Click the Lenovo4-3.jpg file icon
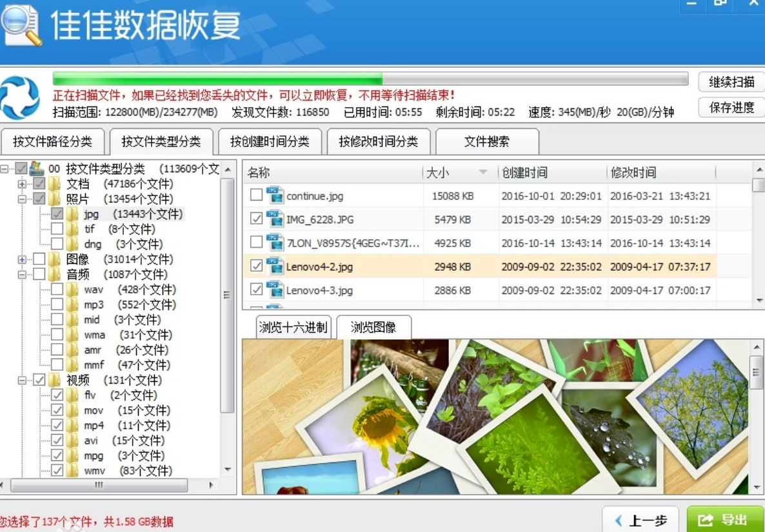Image resolution: width=765 pixels, height=532 pixels. pos(275,290)
